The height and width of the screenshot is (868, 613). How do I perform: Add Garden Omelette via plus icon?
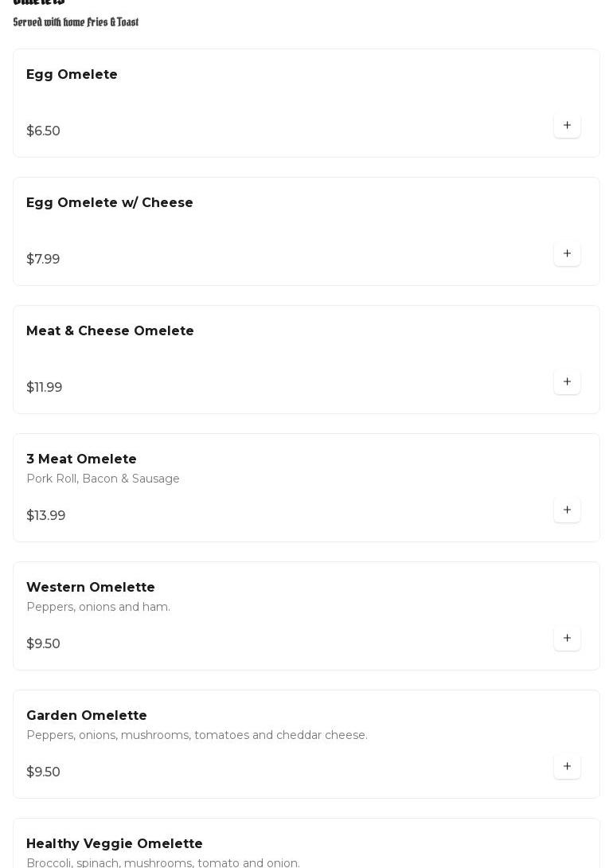(567, 767)
